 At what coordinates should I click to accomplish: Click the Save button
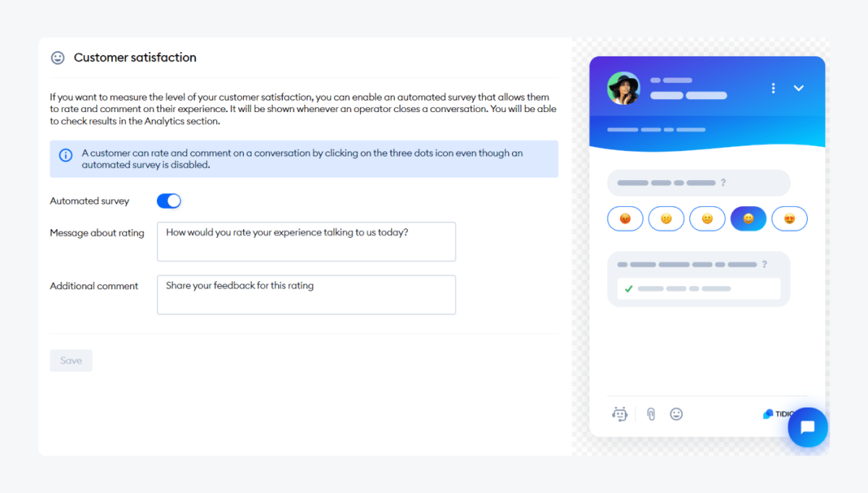coord(71,360)
